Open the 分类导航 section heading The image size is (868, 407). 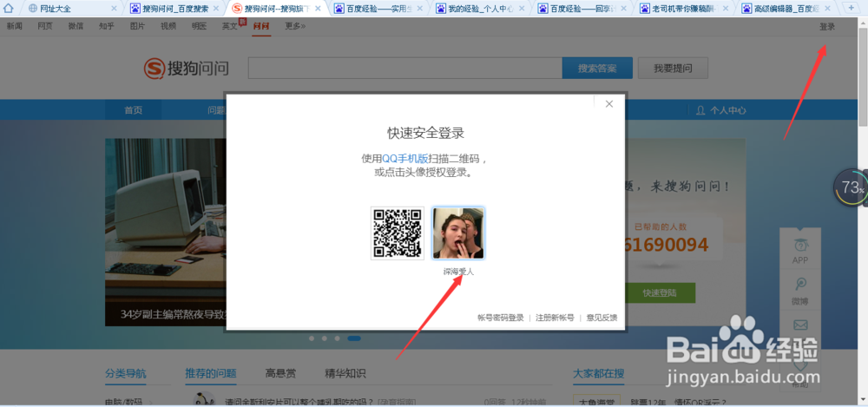coord(126,374)
